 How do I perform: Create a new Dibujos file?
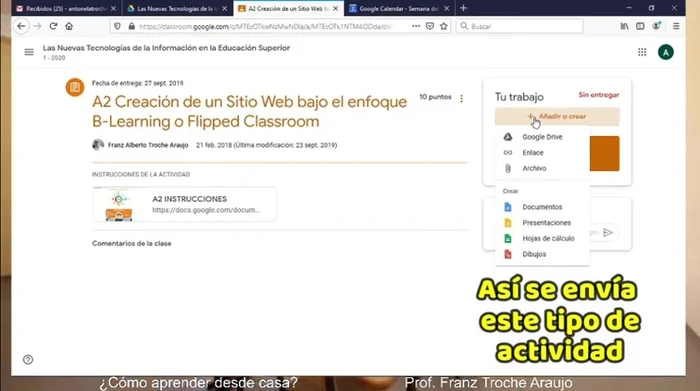click(542, 254)
